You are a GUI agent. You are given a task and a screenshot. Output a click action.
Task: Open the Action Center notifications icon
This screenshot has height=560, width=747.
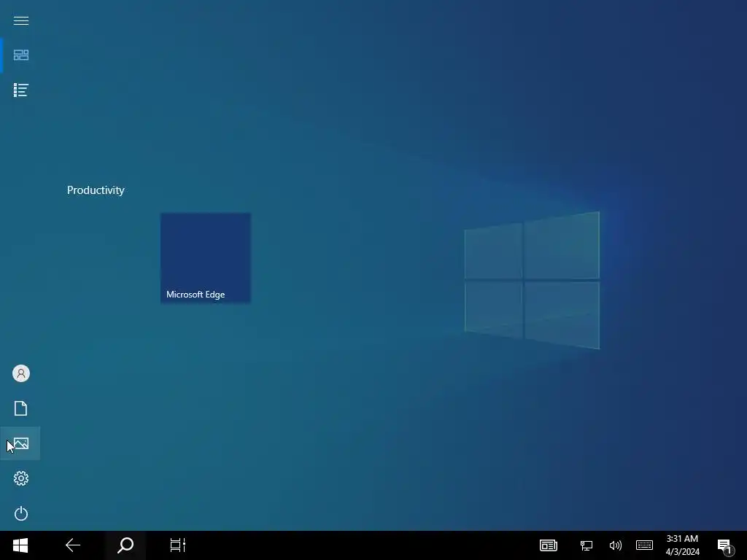pos(726,545)
